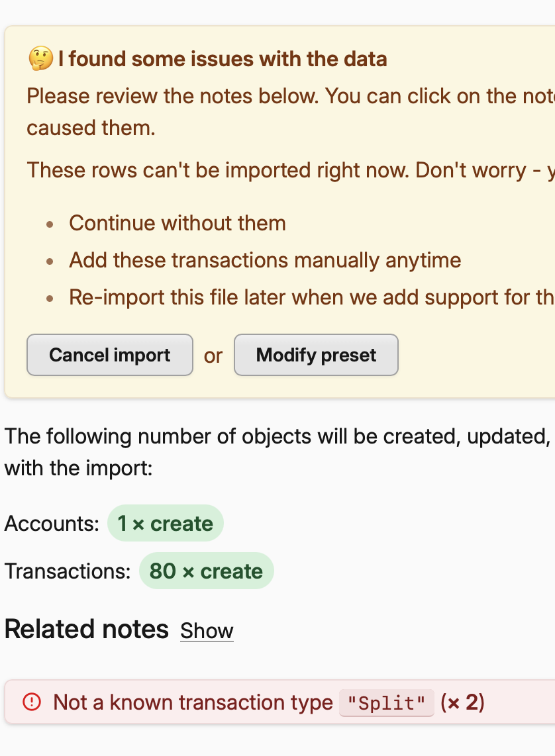Click the Accounts "1 × create" badge
Screen dimensions: 555x756
pyautogui.click(x=166, y=524)
